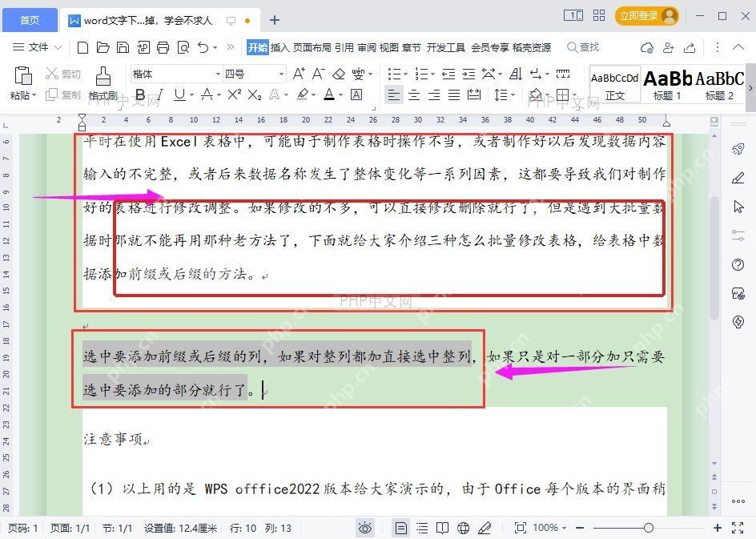Open the font color dropdown arrow
This screenshot has height=539, width=756.
340,95
